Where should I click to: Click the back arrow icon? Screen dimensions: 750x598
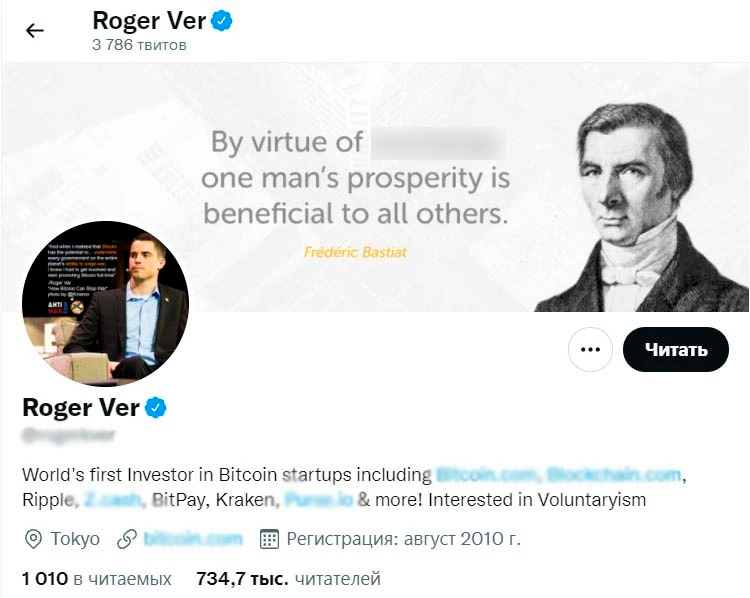click(x=35, y=30)
